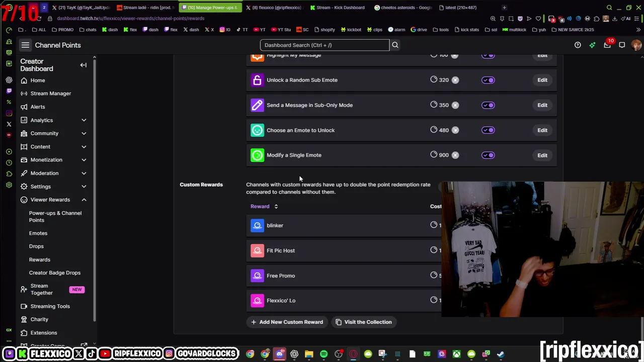The height and width of the screenshot is (362, 644).
Task: Collapse the Creator Dashboard sidebar
Action: (x=84, y=65)
